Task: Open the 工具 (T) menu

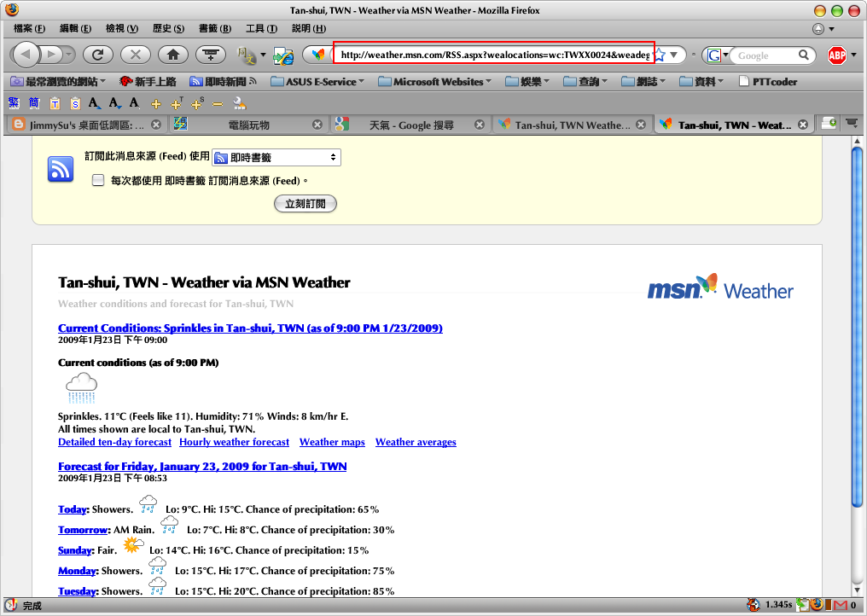Action: pyautogui.click(x=261, y=28)
